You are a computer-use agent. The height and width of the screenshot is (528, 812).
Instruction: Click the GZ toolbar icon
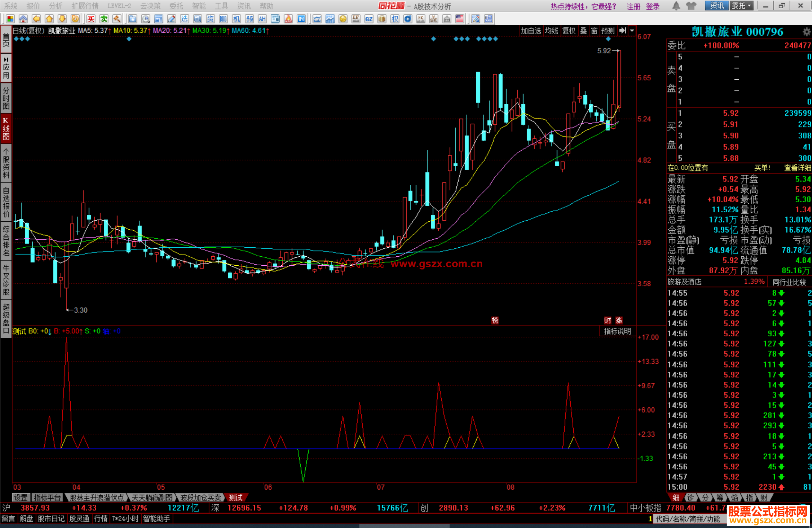(x=369, y=19)
